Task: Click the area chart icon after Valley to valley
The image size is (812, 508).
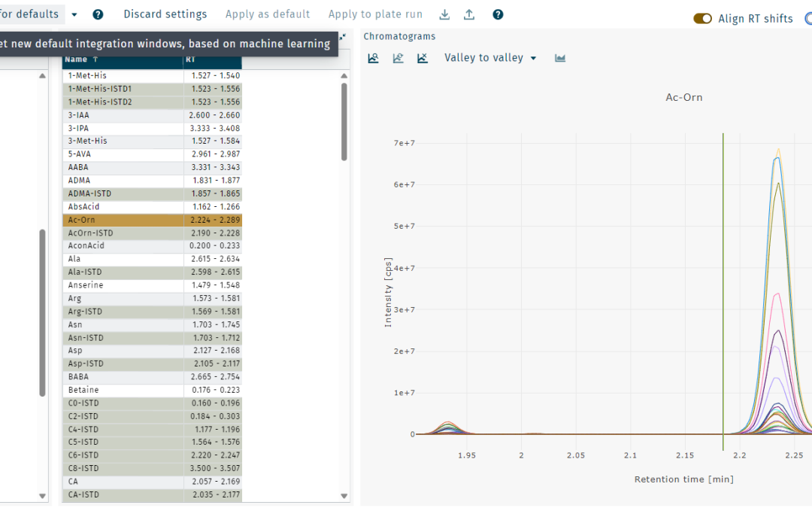Action: (560, 59)
